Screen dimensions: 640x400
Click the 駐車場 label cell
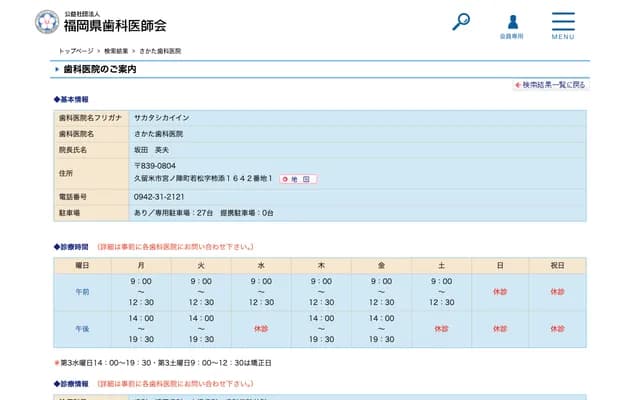click(91, 213)
